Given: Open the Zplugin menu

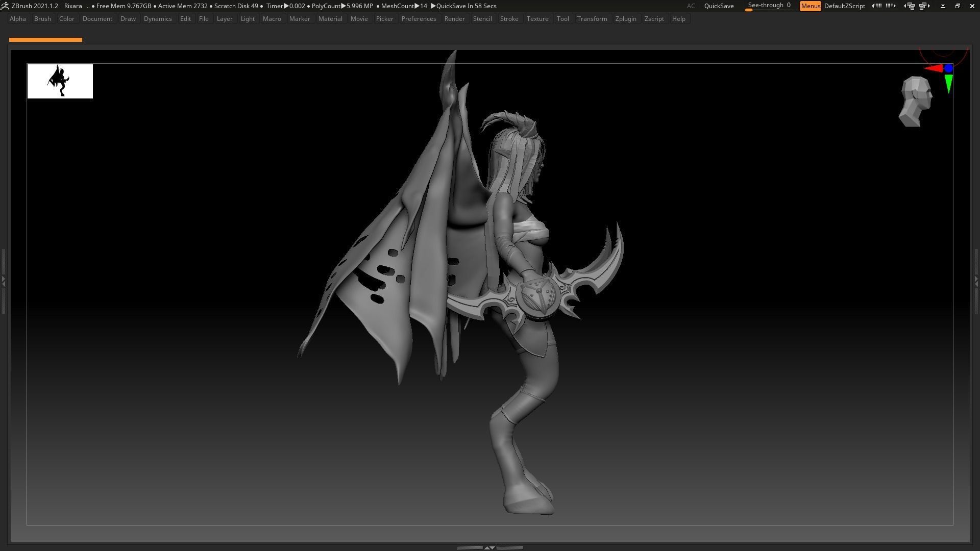Looking at the screenshot, I should 626,18.
